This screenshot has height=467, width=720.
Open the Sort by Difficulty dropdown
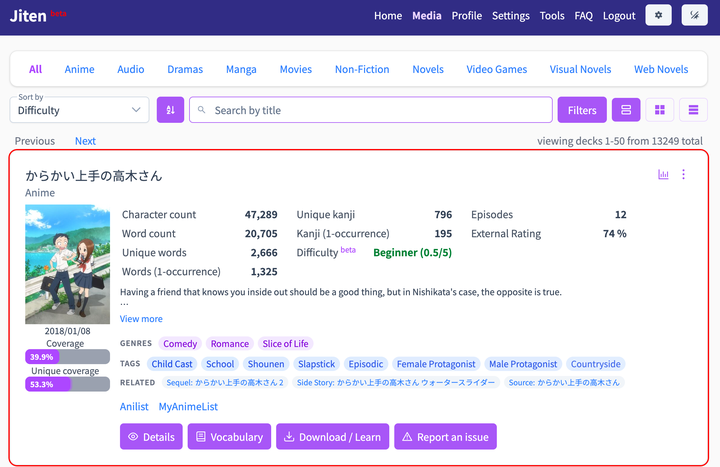(79, 110)
